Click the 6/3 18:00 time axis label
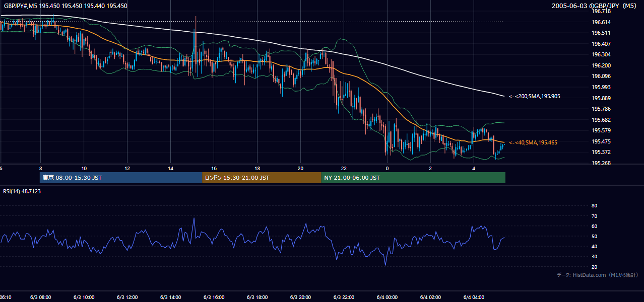This screenshot has height=302, width=644. [x=257, y=297]
